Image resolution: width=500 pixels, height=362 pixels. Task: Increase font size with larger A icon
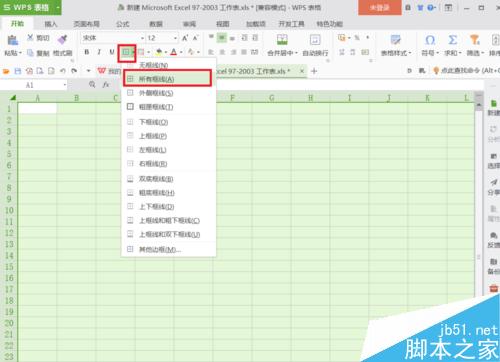185,38
